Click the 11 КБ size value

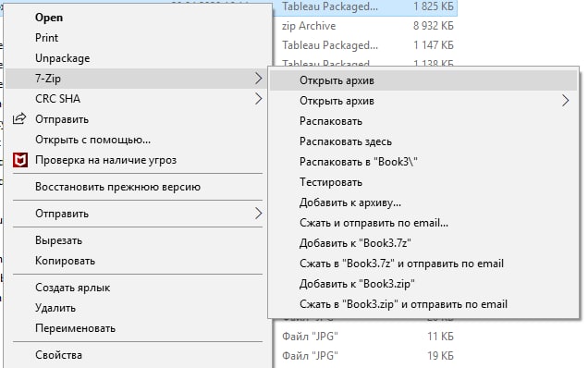tap(440, 337)
